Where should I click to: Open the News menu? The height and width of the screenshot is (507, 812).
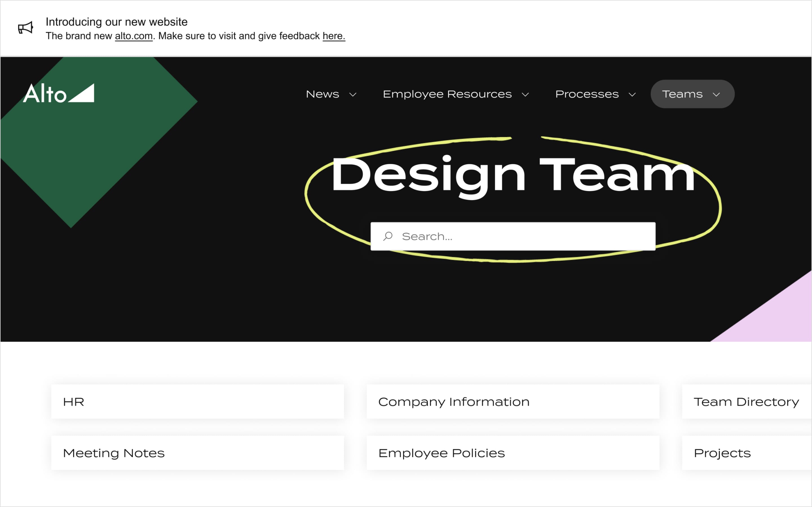coord(323,94)
